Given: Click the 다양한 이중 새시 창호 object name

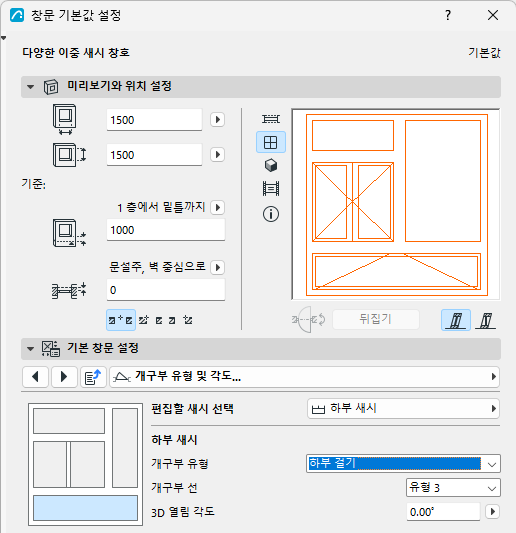Looking at the screenshot, I should (76, 53).
